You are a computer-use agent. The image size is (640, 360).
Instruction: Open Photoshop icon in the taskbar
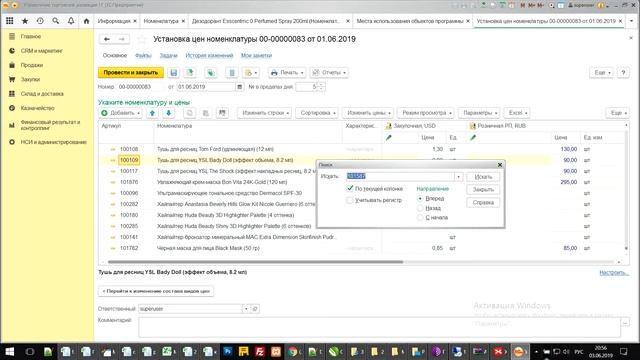227,351
